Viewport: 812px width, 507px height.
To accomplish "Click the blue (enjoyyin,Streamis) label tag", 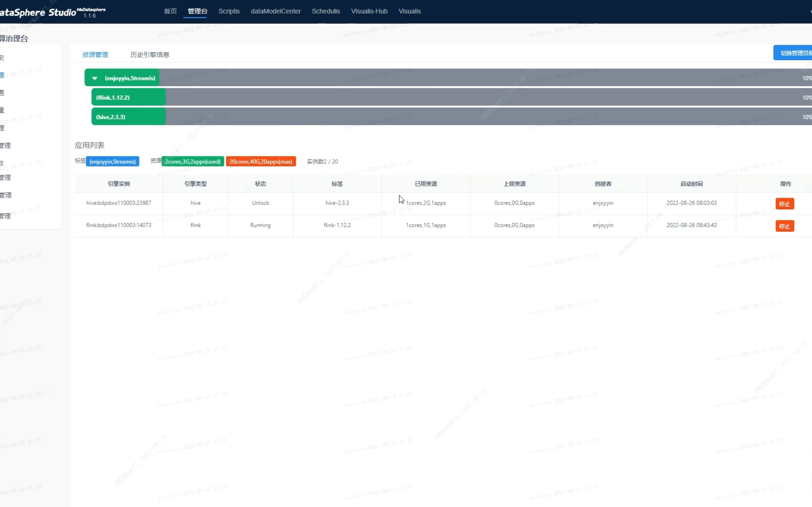I will (112, 162).
